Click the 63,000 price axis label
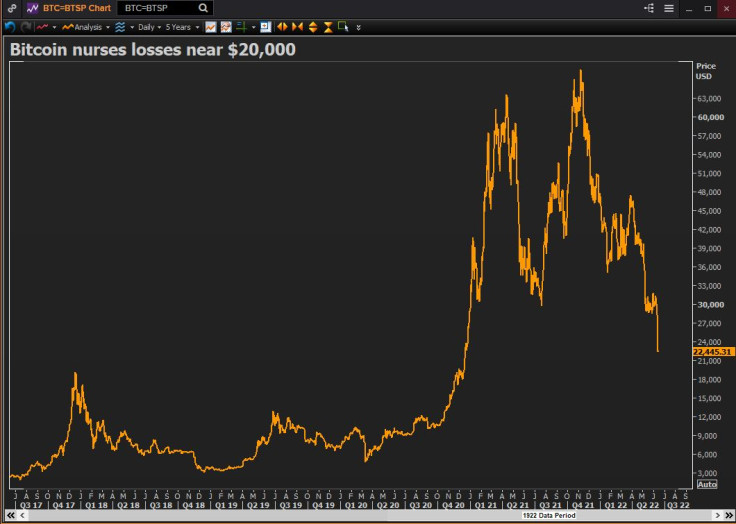Image resolution: width=736 pixels, height=524 pixels. point(708,99)
